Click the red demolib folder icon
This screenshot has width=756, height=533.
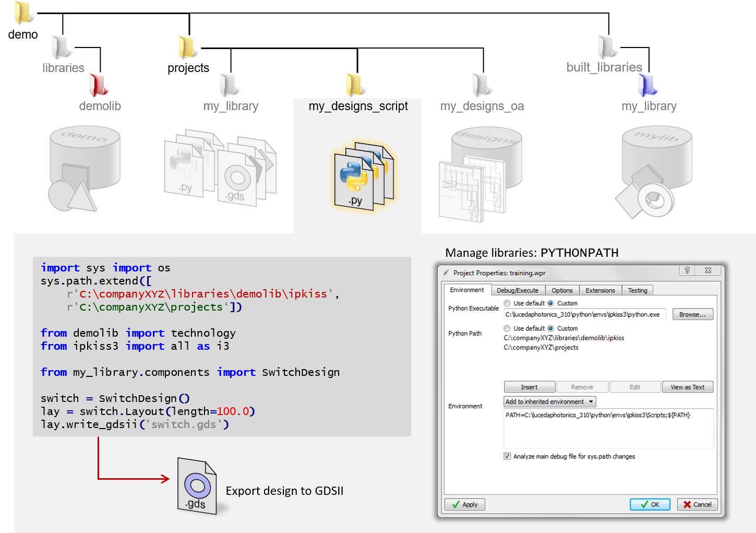tap(100, 85)
